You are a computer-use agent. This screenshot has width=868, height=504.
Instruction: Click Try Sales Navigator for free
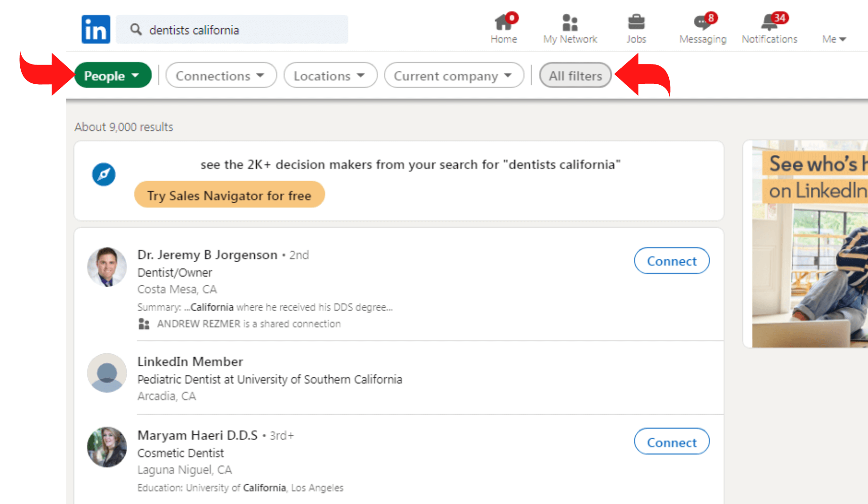click(x=229, y=195)
